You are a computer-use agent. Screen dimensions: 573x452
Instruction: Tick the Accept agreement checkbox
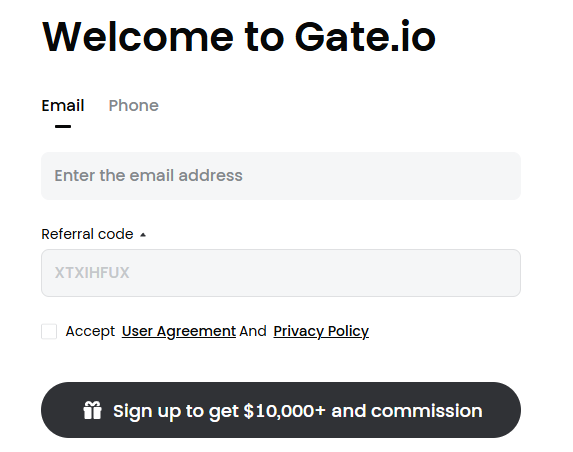click(x=49, y=331)
